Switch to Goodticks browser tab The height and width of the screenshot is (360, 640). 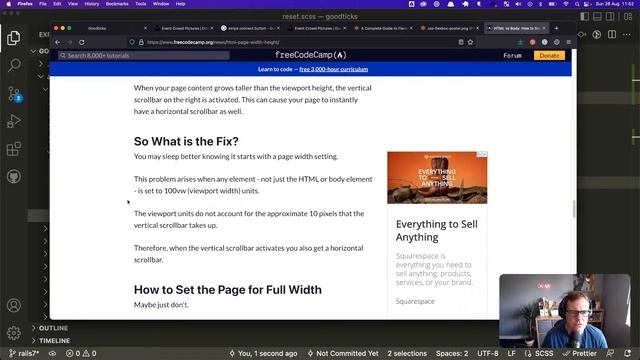pyautogui.click(x=97, y=28)
